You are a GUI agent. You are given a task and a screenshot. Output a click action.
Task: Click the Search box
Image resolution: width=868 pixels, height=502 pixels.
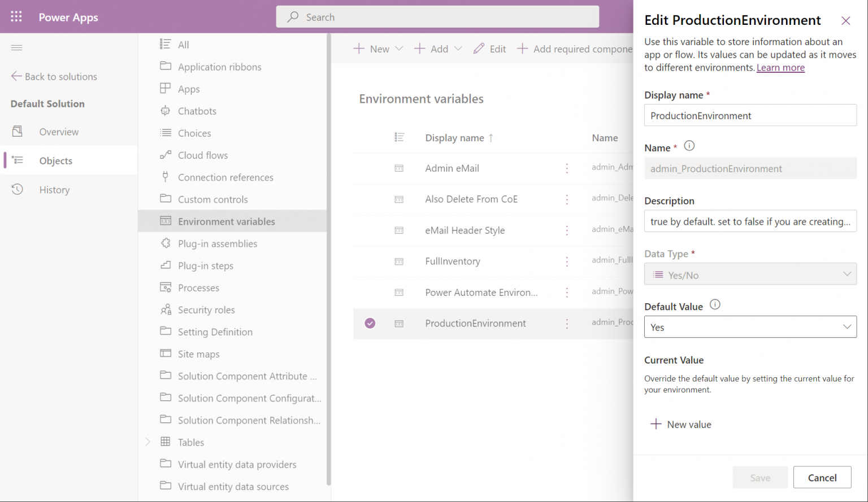click(x=437, y=17)
